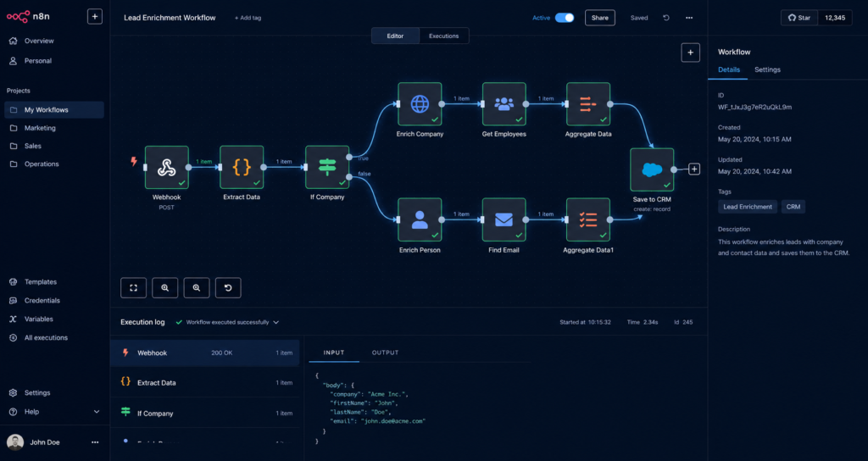The width and height of the screenshot is (868, 461).
Task: Click John Doe avatar
Action: 15,442
